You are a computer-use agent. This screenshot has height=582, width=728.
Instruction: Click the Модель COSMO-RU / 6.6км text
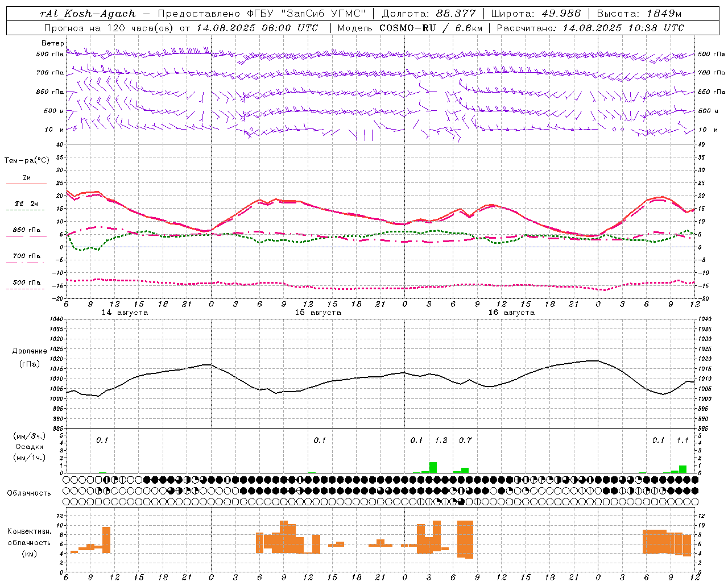point(410,28)
